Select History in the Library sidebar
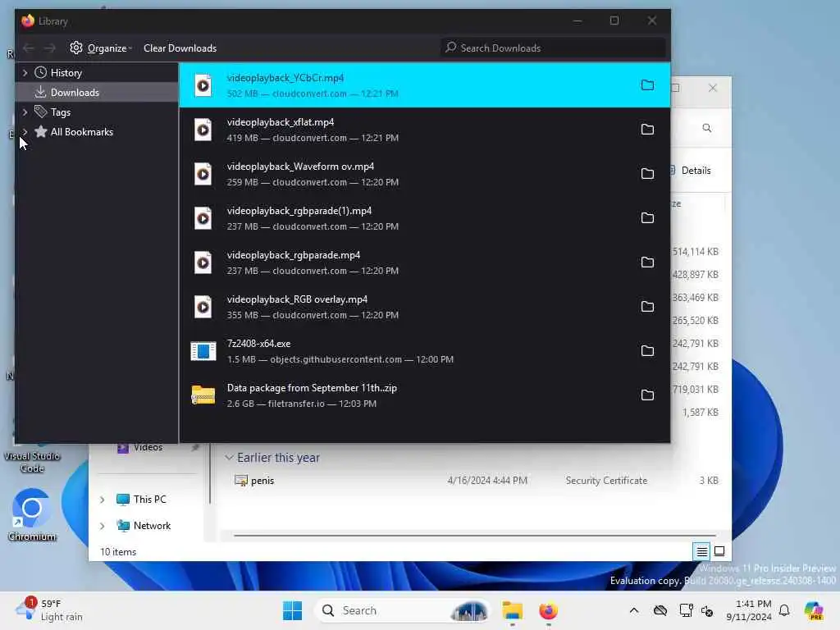 tap(97, 72)
